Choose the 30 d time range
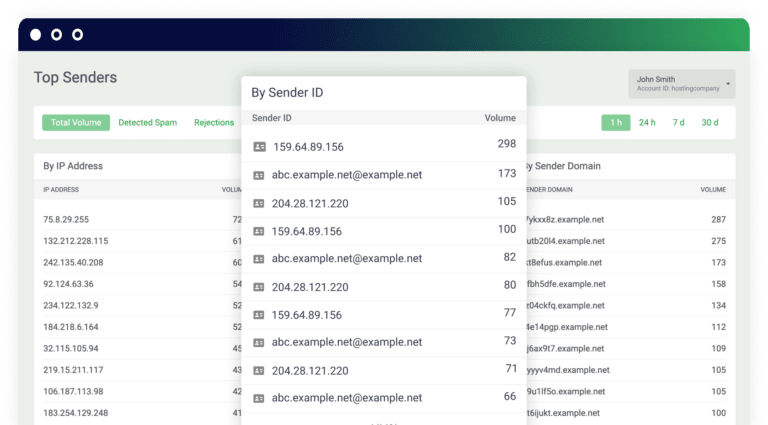Screen dimensions: 768x425 point(709,123)
